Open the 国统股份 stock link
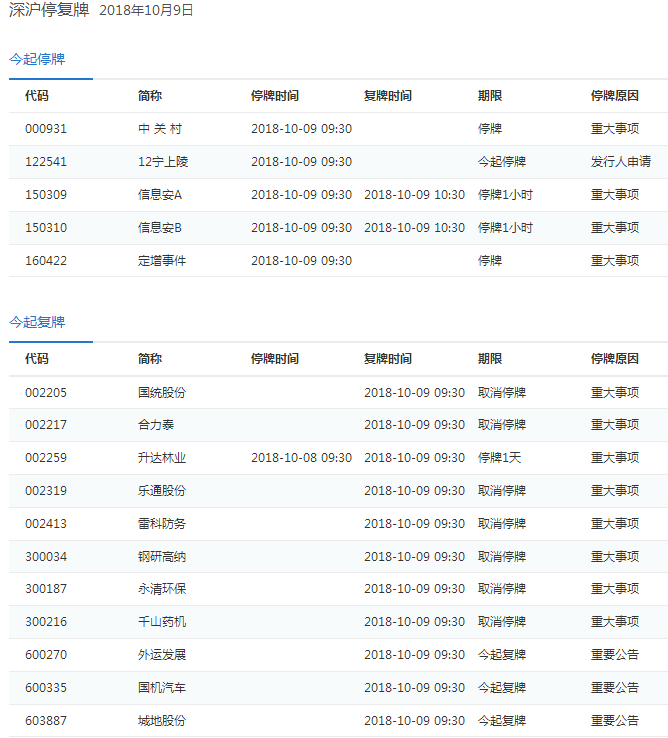 tap(161, 393)
